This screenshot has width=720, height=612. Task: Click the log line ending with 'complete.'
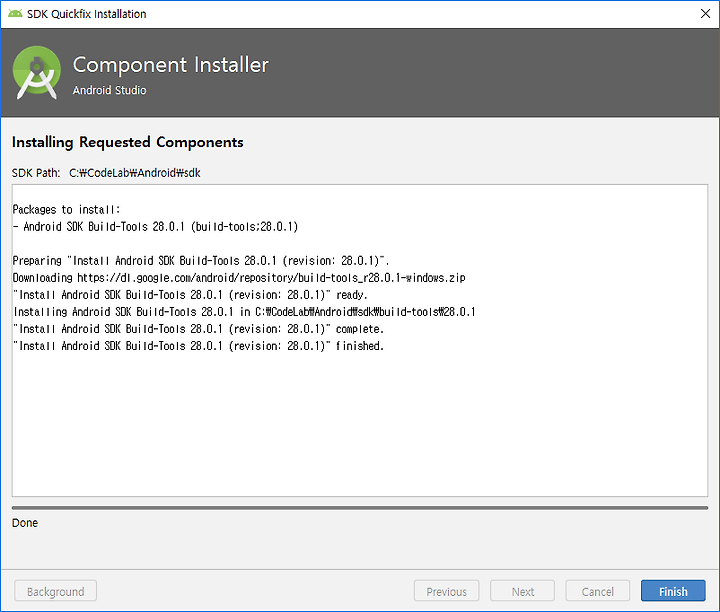198,329
